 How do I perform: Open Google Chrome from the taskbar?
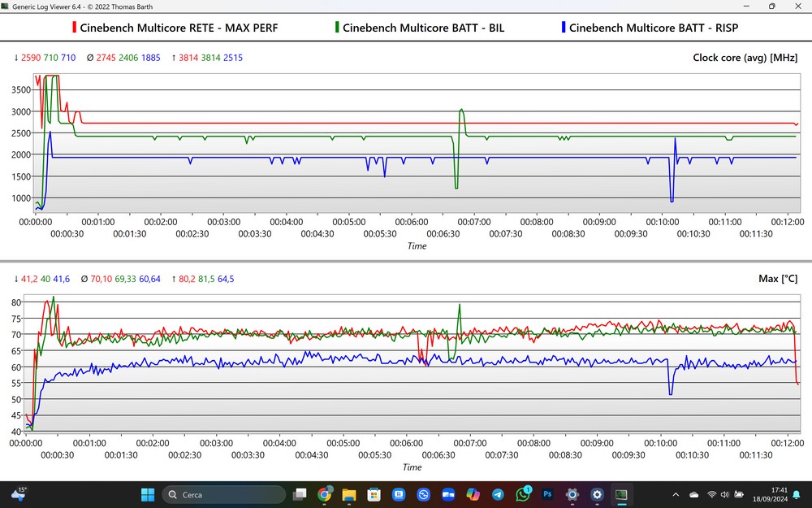(325, 494)
